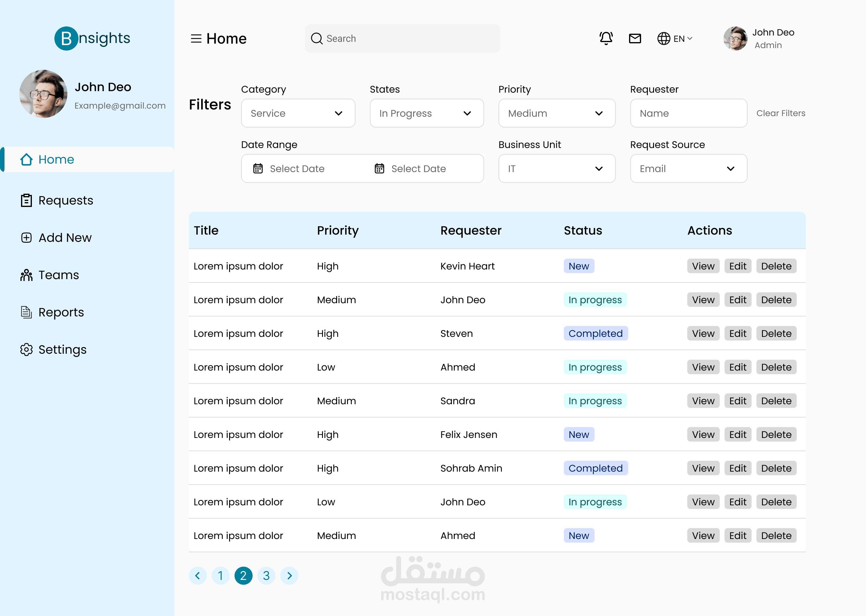
Task: Go to page 1
Action: (221, 575)
